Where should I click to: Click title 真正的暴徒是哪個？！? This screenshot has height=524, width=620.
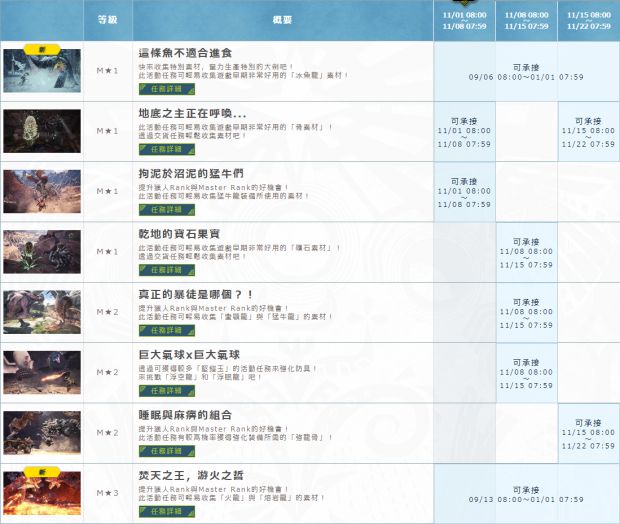[196, 295]
